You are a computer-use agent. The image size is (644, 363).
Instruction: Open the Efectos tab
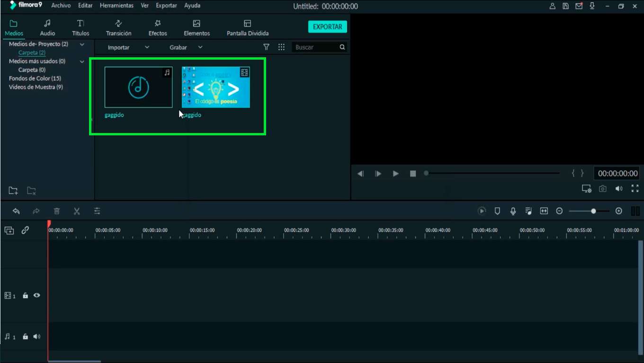(x=158, y=28)
